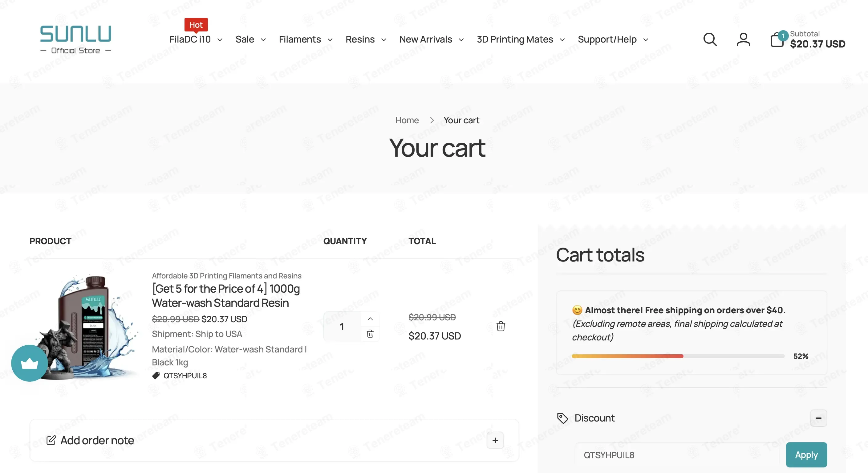Click the pencil icon beside Add order note

51,440
